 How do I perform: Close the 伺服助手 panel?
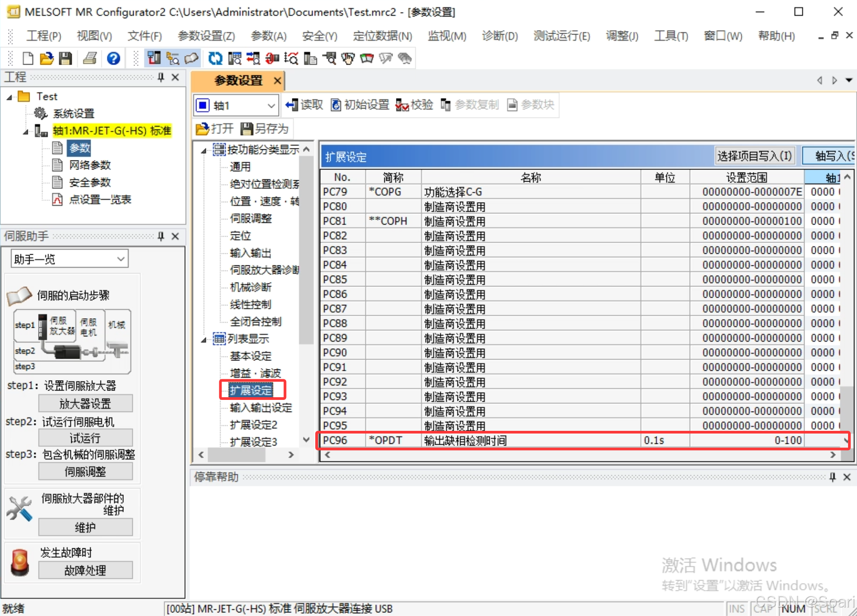175,236
